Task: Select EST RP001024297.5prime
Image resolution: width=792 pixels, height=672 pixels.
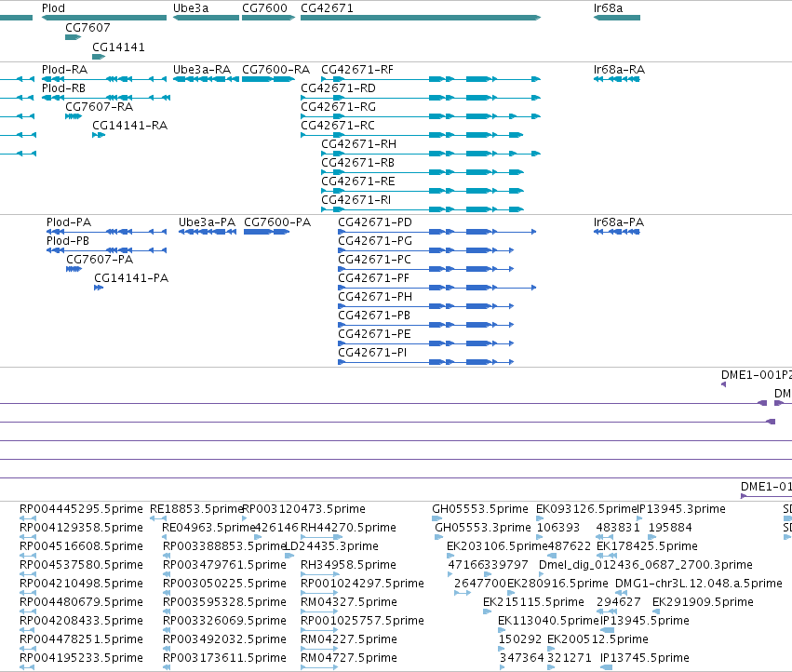Action: [x=362, y=584]
